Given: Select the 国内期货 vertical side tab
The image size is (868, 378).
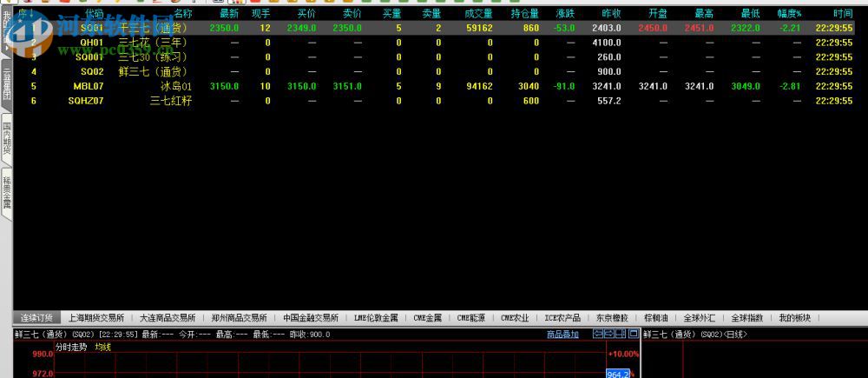Looking at the screenshot, I should click(x=6, y=138).
